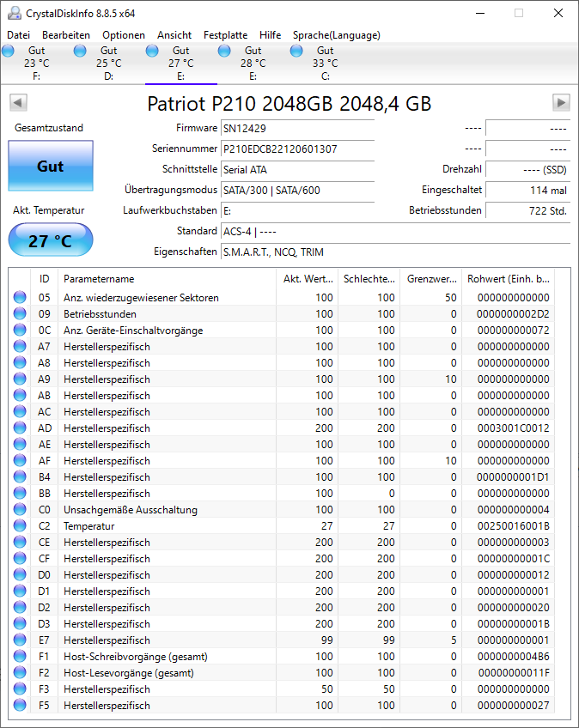The image size is (579, 728).
Task: Click the CrystalDiskInfo title bar icon
Action: coord(15,13)
